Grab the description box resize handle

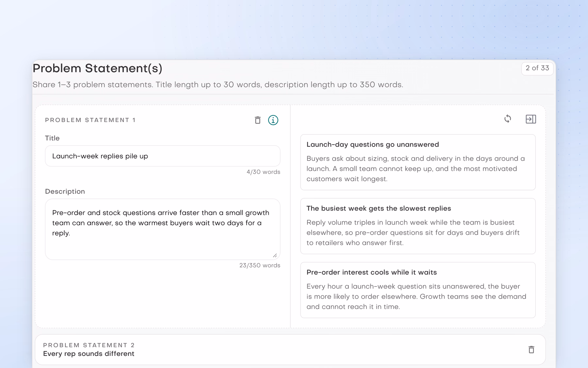coord(275,255)
